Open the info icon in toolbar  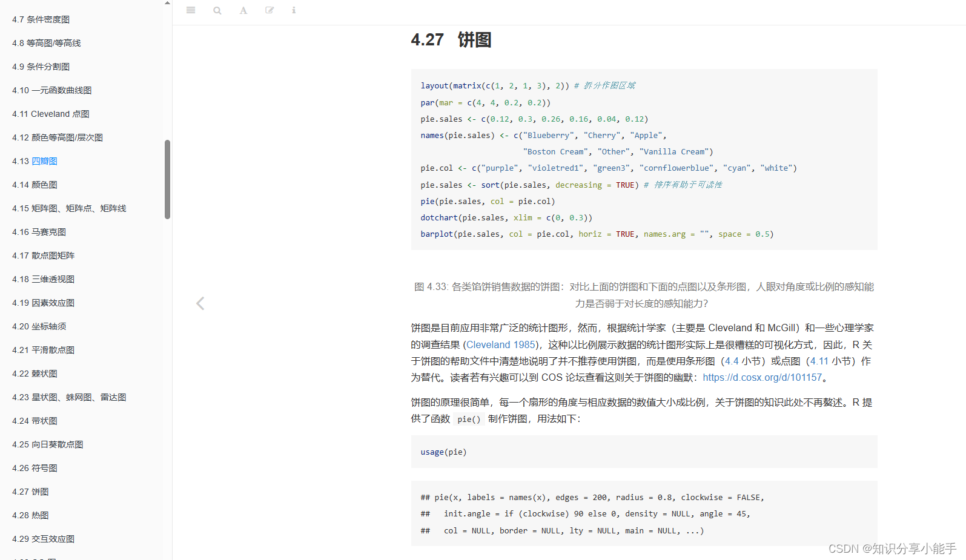click(x=294, y=10)
